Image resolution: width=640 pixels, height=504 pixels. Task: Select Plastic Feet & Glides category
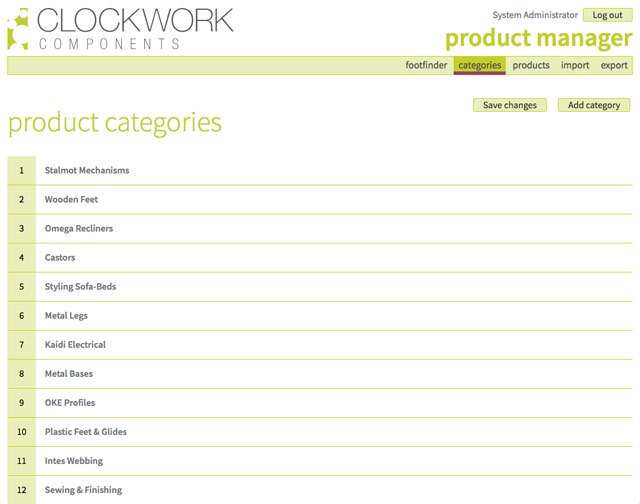coord(86,432)
